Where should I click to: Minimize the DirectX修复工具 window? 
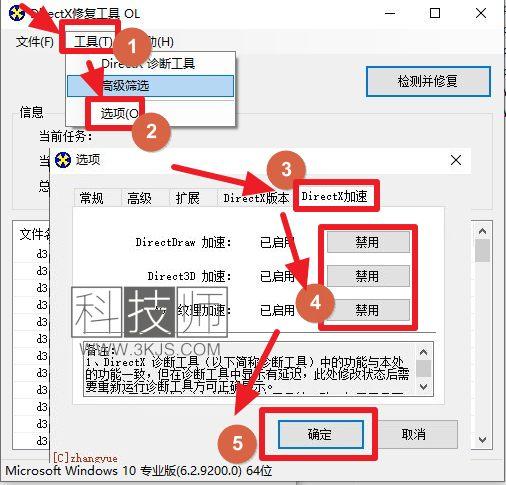pyautogui.click(x=390, y=13)
